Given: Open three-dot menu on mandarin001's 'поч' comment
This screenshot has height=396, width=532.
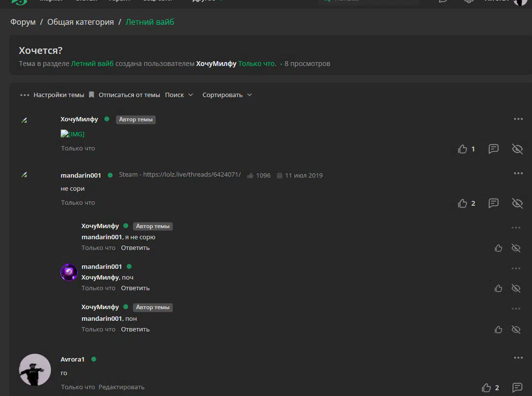Looking at the screenshot, I should (515, 268).
